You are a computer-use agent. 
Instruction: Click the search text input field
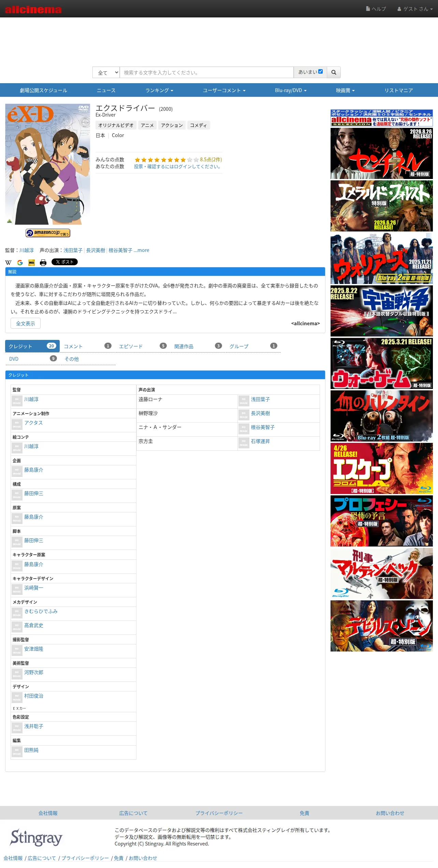pyautogui.click(x=207, y=72)
